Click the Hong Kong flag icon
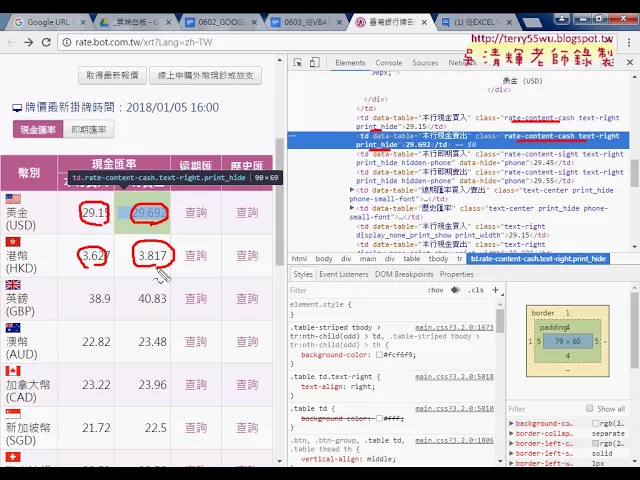This screenshot has height=480, width=640. point(13,242)
